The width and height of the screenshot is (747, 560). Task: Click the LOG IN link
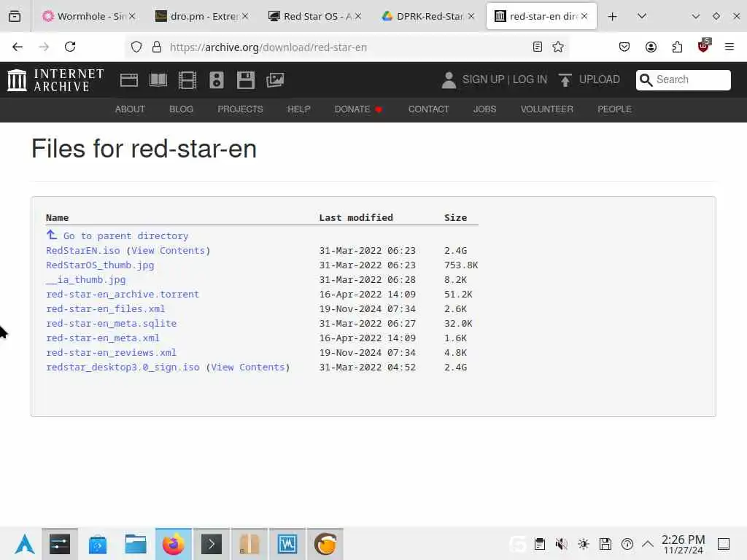[530, 79]
